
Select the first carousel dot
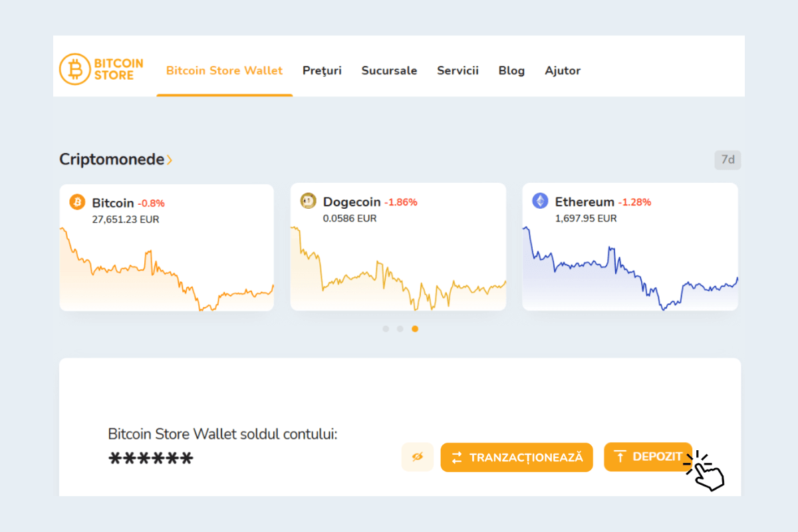[x=385, y=329]
